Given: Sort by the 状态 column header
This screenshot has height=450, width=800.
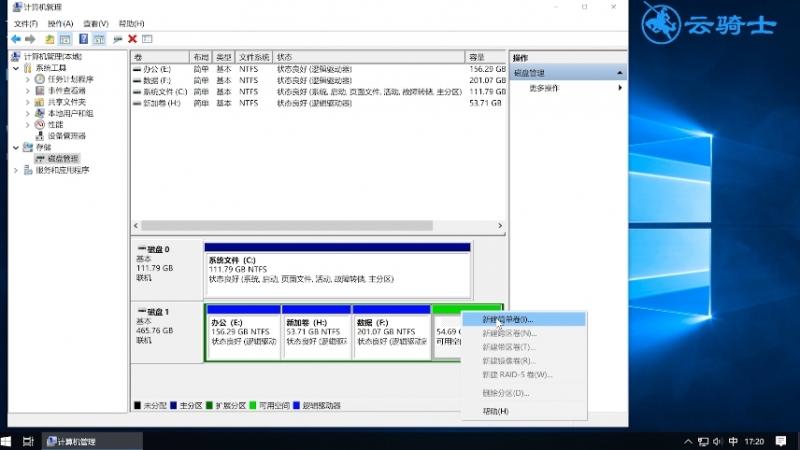Looking at the screenshot, I should [369, 57].
